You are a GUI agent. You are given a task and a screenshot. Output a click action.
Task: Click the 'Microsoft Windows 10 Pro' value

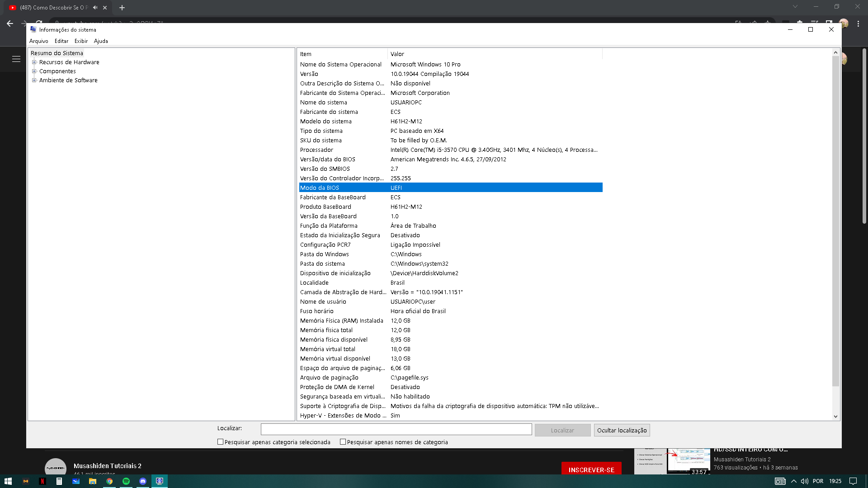425,65
